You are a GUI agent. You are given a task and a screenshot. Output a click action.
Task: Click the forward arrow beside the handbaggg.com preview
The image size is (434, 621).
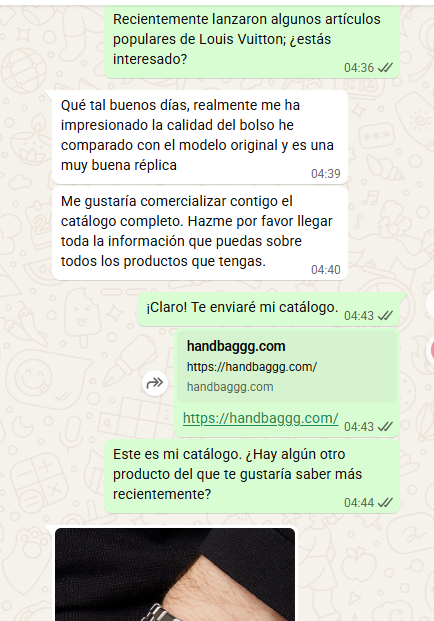tap(155, 383)
